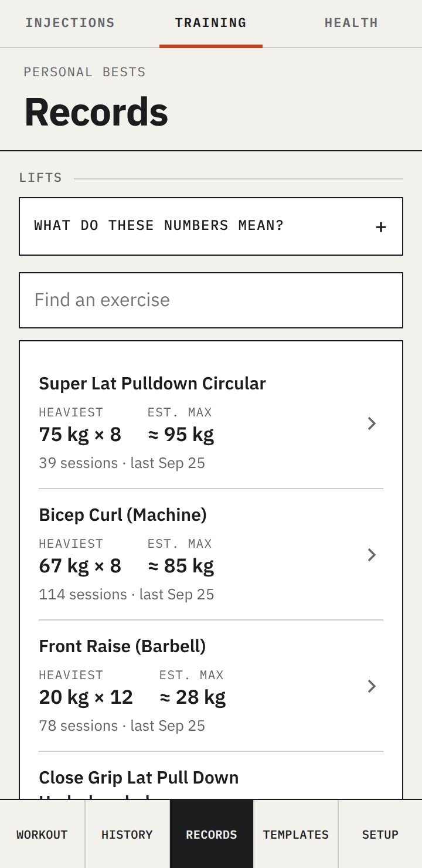Expand 'What do these numbers mean?' panel
The height and width of the screenshot is (868, 422).
coord(211,226)
